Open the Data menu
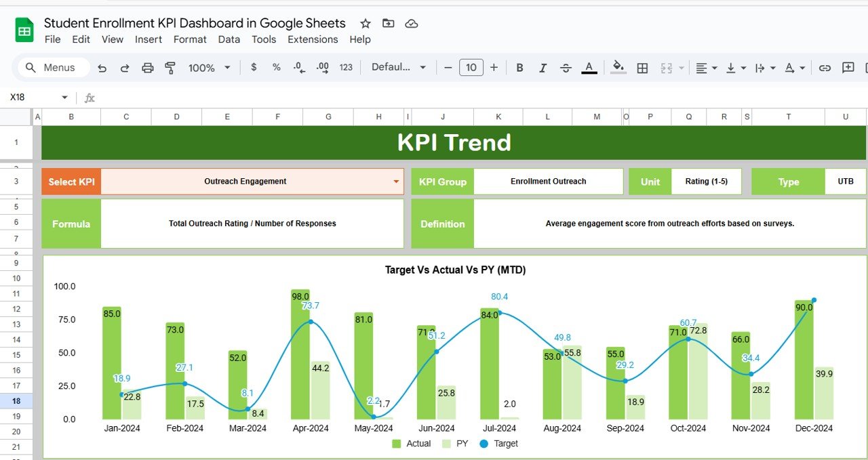868x460 pixels. [x=229, y=39]
